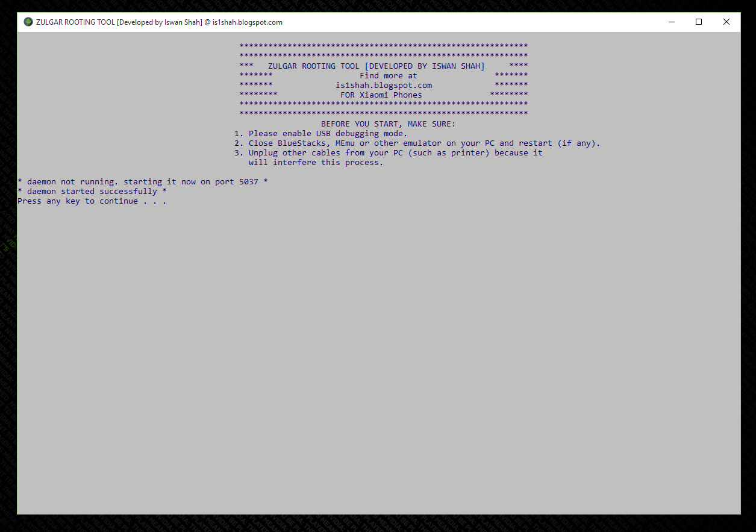Click the 'Press any key to continue' prompt
The image size is (756, 532).
(x=92, y=201)
